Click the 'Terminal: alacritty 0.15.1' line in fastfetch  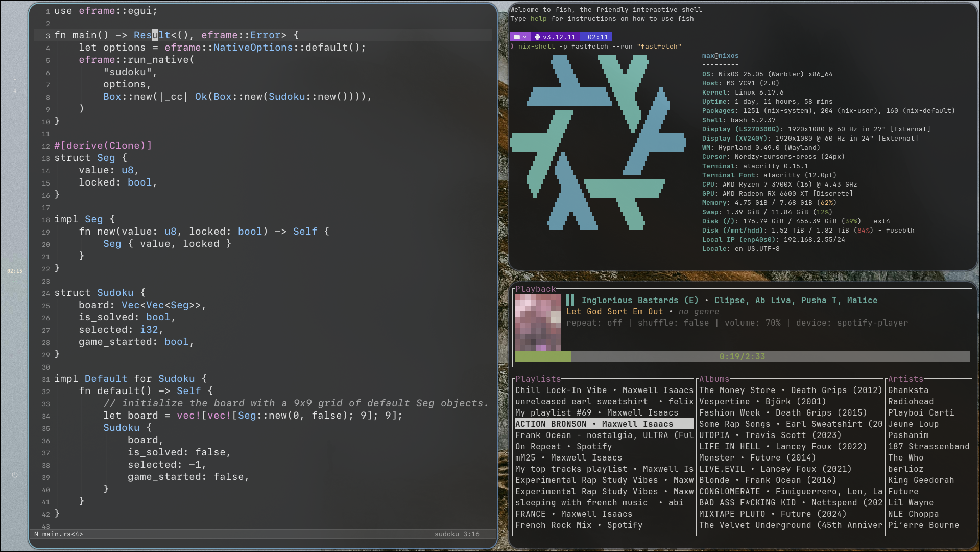pos(755,166)
